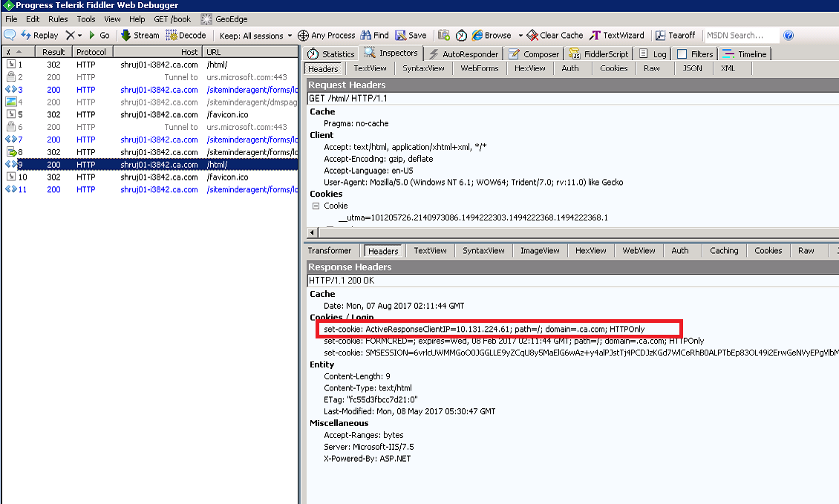
Task: Switch to the Log tab
Action: [x=653, y=54]
